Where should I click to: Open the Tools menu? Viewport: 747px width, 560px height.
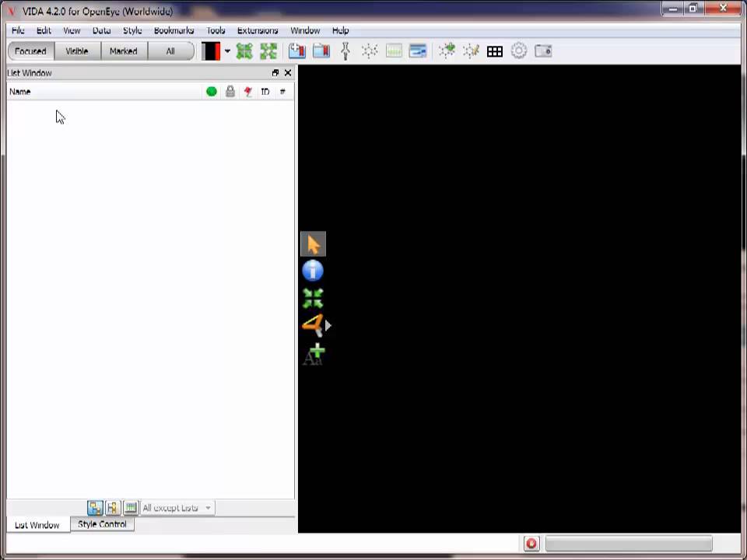pyautogui.click(x=216, y=30)
